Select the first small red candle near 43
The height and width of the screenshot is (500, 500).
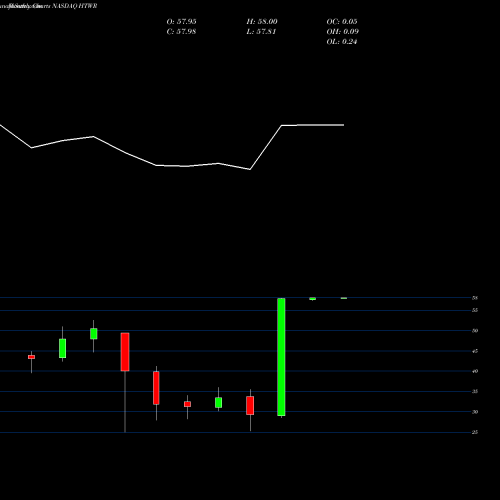(31, 357)
